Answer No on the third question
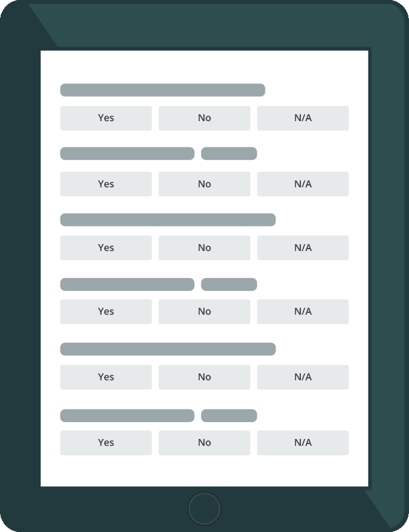Image resolution: width=409 pixels, height=532 pixels. 204,248
